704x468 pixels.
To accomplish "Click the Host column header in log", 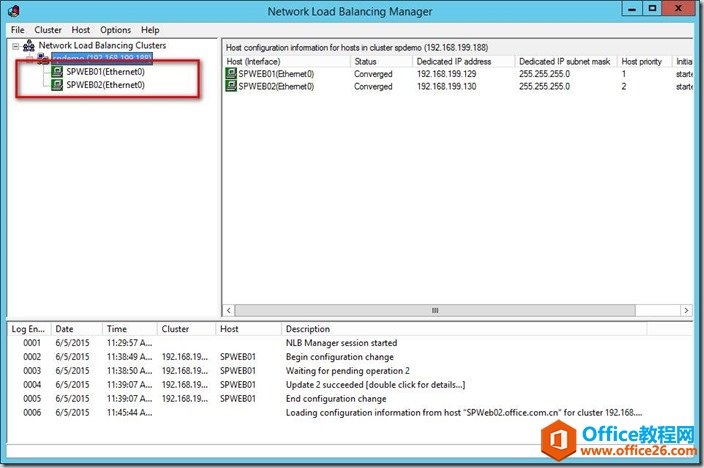I will (x=248, y=329).
